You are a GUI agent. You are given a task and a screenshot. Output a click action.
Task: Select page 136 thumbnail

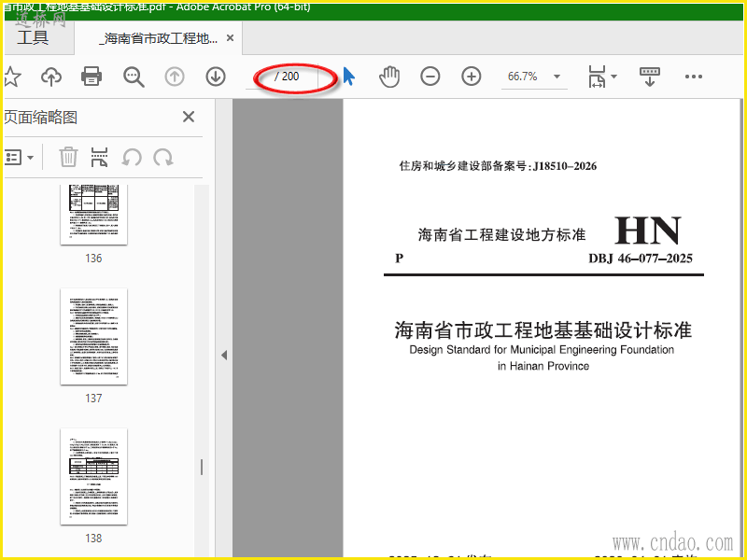coord(94,215)
